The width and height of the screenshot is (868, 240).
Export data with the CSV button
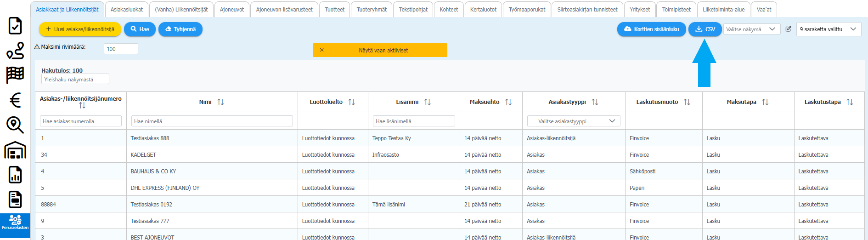point(705,29)
